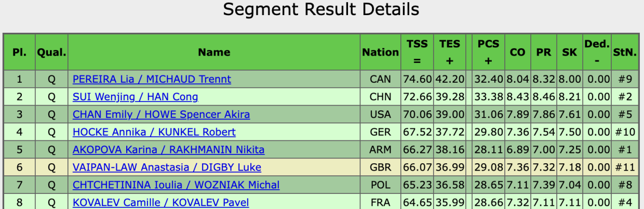The width and height of the screenshot is (644, 209).
Task: Click TSS score 74.60 in first row
Action: click(x=417, y=80)
